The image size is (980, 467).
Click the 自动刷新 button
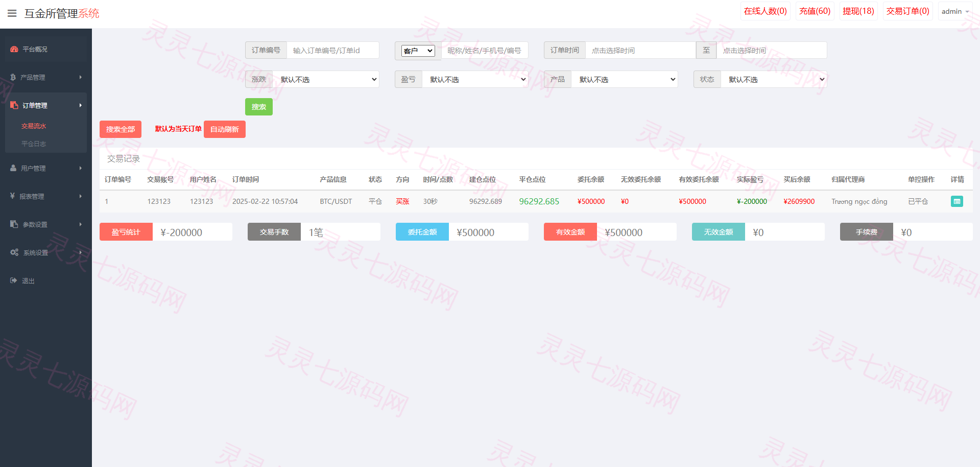point(225,129)
